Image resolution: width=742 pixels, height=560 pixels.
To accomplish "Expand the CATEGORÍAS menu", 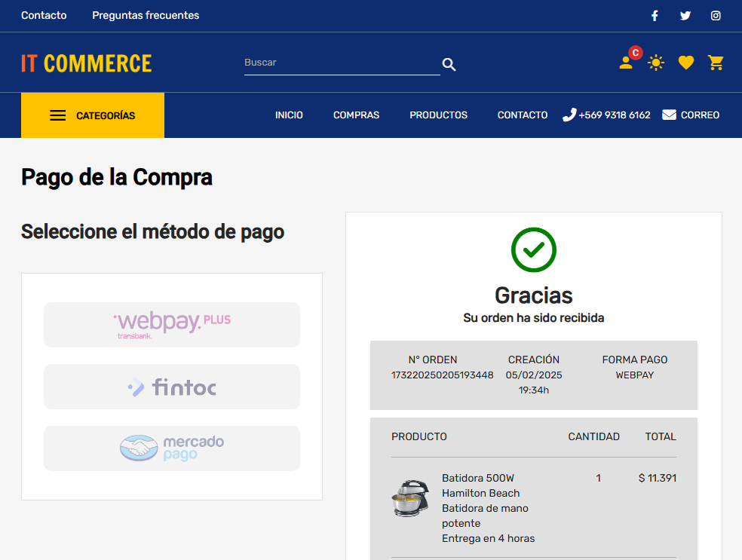I will coord(92,115).
